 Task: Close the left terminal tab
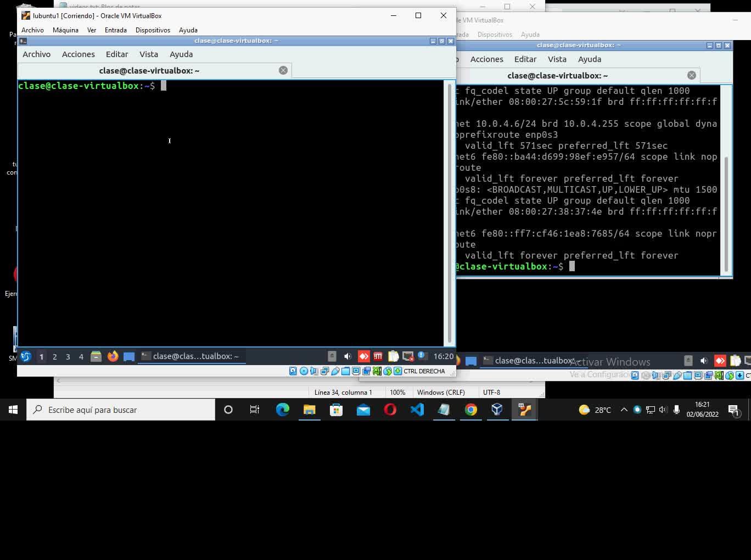283,70
